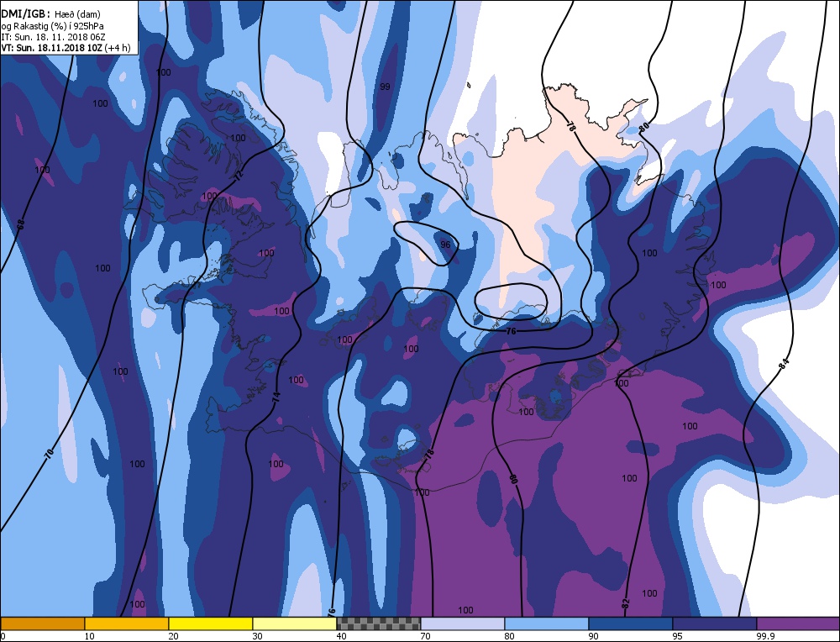Image resolution: width=840 pixels, height=642 pixels.
Task: Click the '96' humidity value label
Action: [x=445, y=245]
